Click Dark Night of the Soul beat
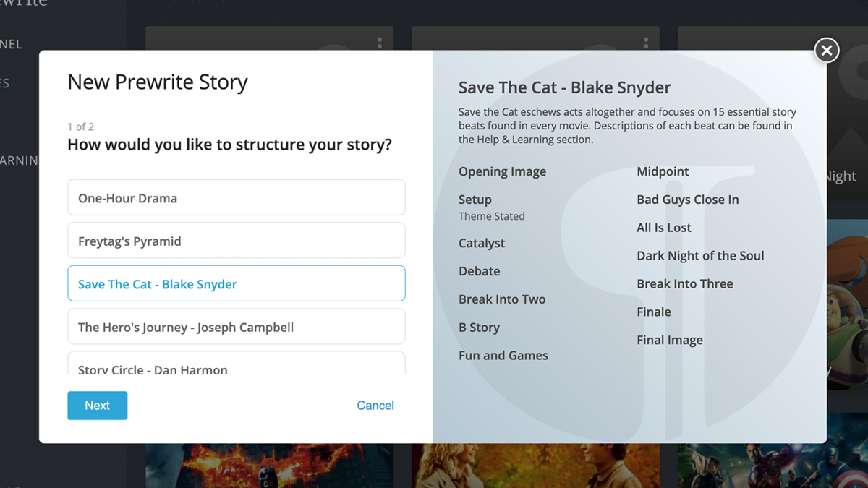The image size is (868, 488). [x=700, y=256]
